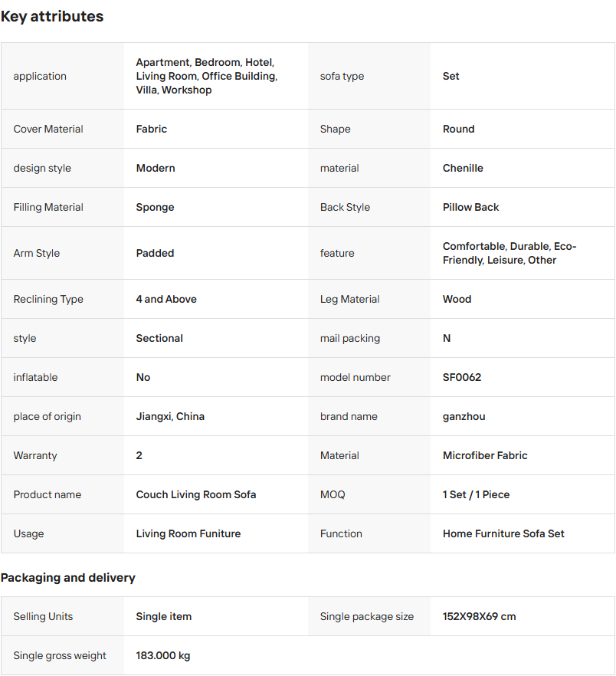Viewport: 616px width, 676px height.
Task: Click the 183.000 kg weight value
Action: 163,655
